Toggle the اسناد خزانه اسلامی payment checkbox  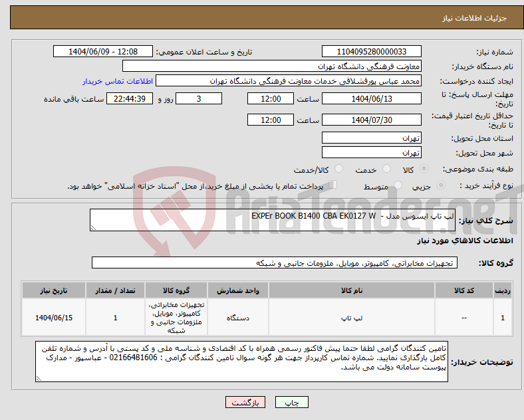[332, 184]
